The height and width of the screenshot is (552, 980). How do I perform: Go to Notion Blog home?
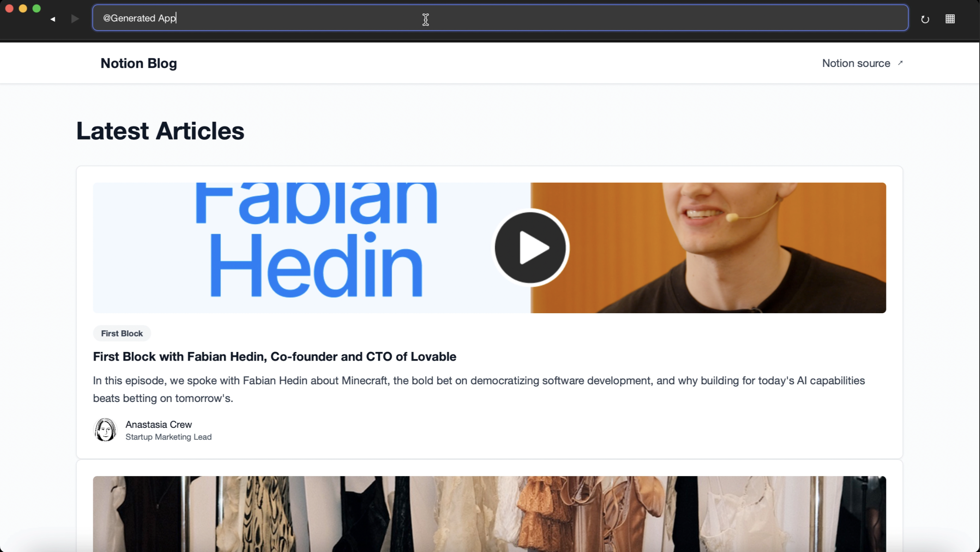[x=138, y=63]
